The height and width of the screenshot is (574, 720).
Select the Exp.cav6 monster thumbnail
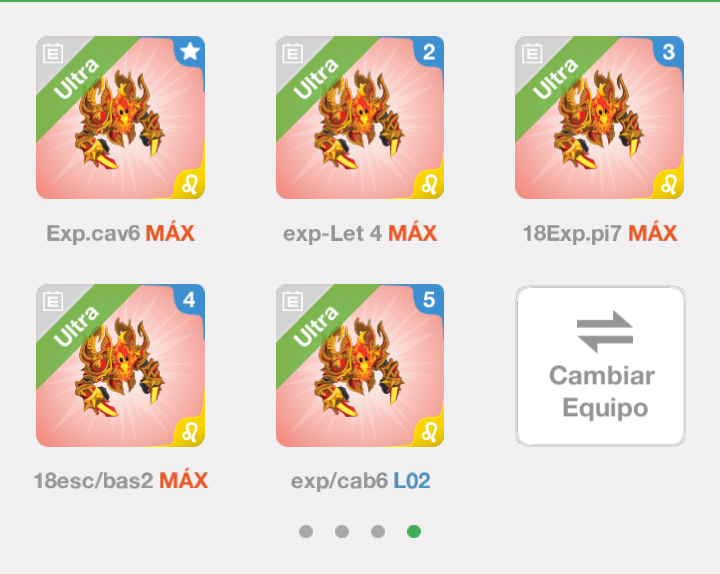[120, 118]
